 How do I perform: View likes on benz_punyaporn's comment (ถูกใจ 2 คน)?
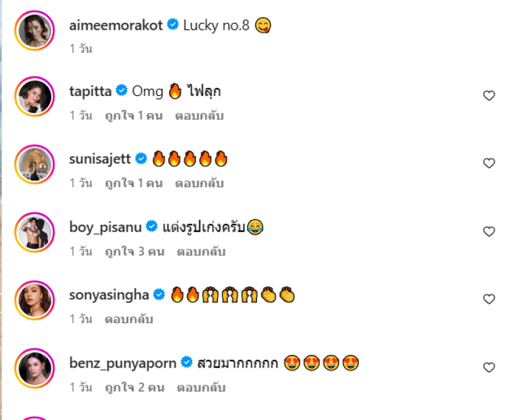click(134, 387)
